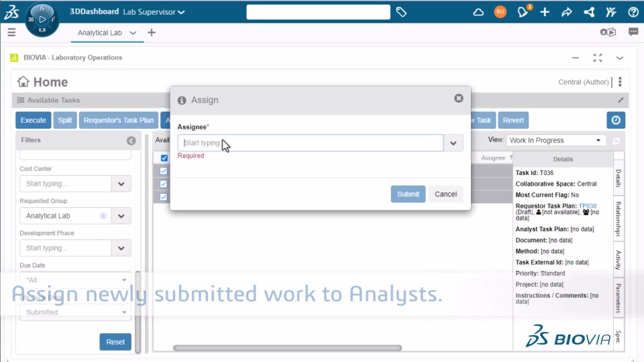Collapse the Filters panel arrow
Viewport: 644px width, 362px height.
[131, 141]
